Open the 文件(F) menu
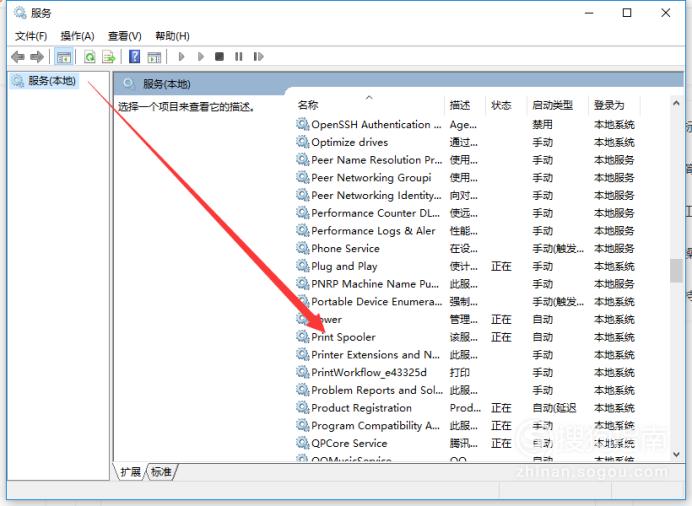This screenshot has width=692, height=506. coord(31,36)
